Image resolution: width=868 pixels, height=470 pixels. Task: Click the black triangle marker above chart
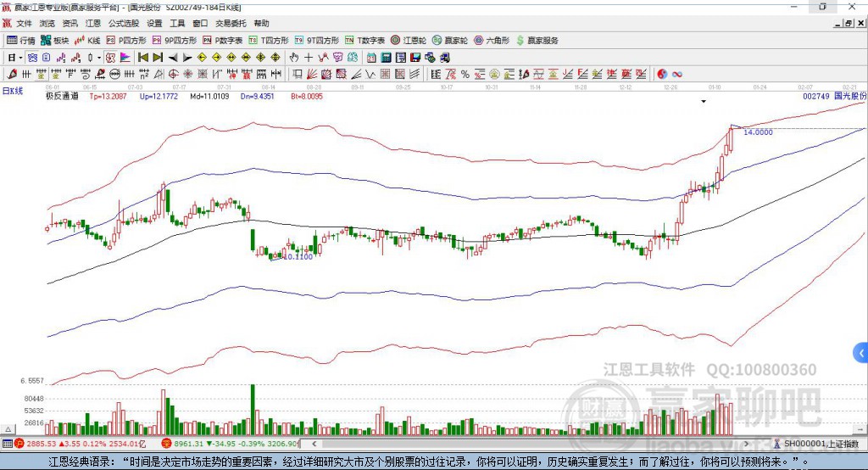coord(704,102)
